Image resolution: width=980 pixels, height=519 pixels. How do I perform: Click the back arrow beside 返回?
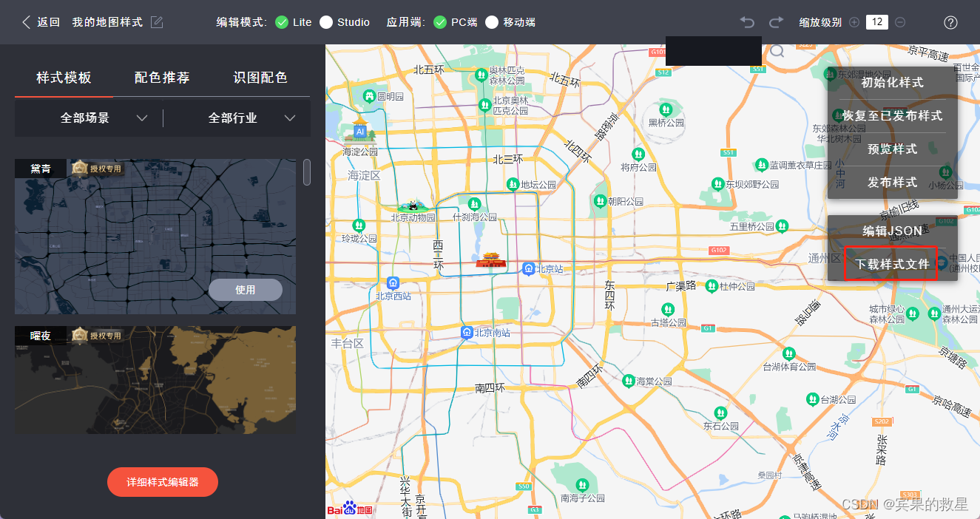[x=25, y=22]
